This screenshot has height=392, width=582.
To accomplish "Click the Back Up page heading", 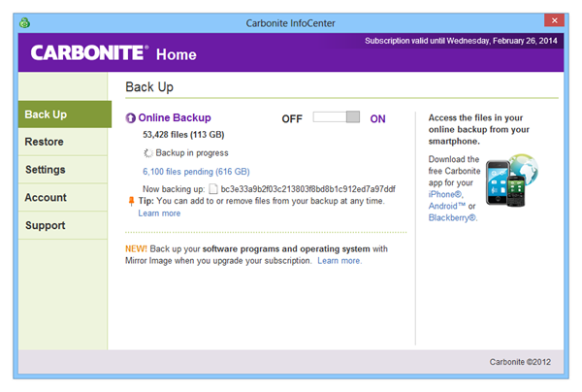I will click(149, 87).
